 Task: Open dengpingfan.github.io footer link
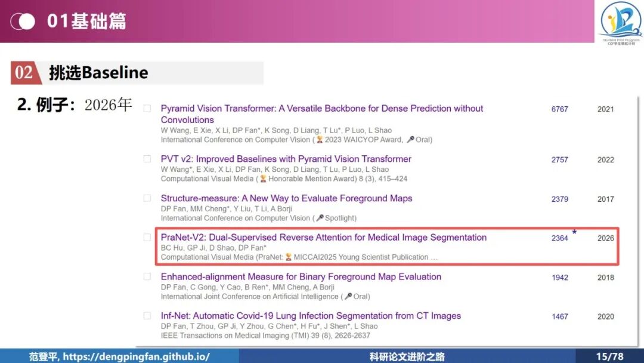(x=136, y=356)
